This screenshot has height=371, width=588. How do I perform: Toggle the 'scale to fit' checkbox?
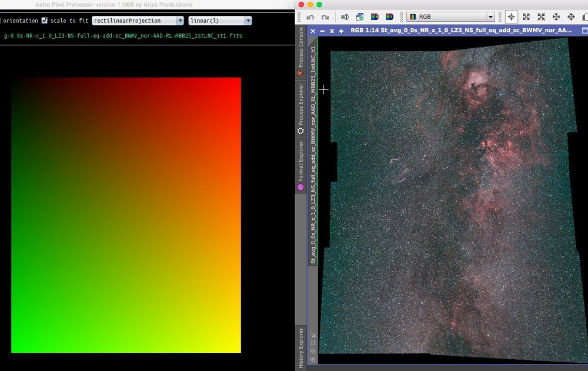click(x=45, y=21)
